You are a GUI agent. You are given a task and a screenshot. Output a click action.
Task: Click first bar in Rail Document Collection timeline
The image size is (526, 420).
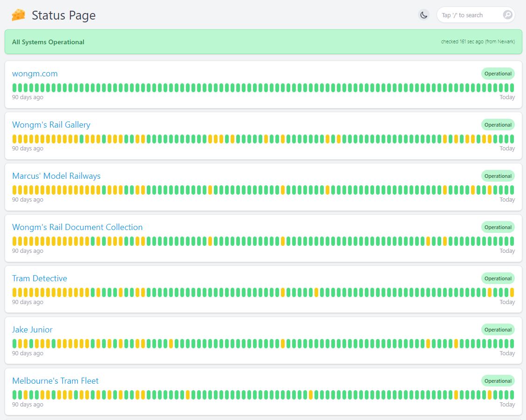pos(14,241)
